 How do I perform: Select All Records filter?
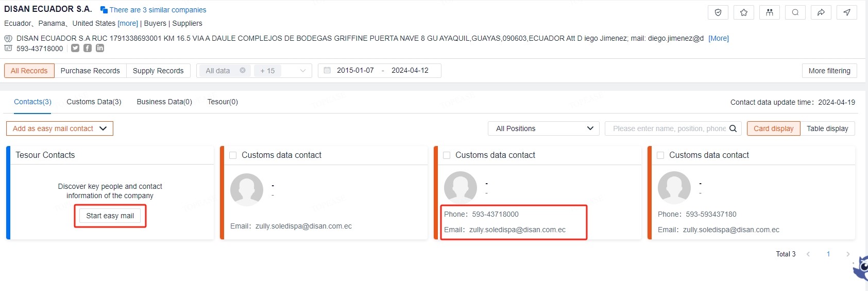[x=29, y=71]
